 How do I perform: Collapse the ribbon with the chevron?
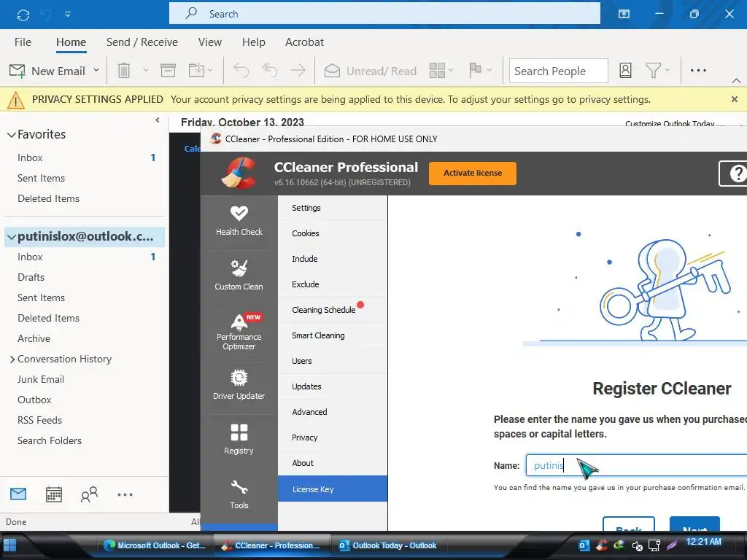(736, 81)
